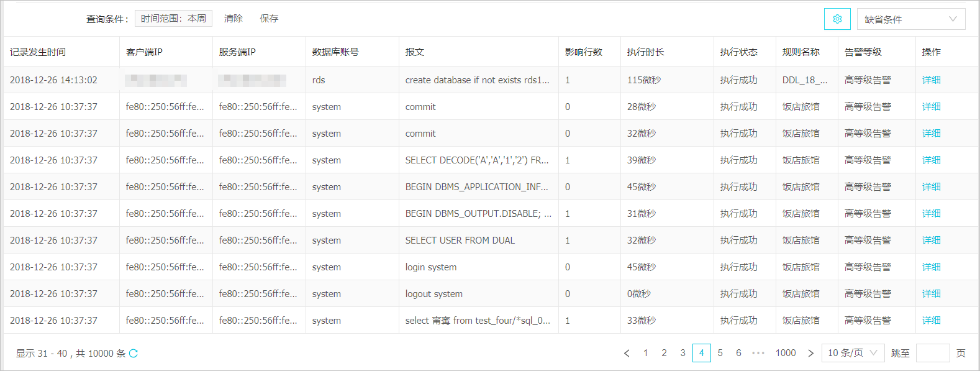Click the SELECT USER FROM DUAL message
Viewport: 980px width, 371px height.
pos(460,240)
